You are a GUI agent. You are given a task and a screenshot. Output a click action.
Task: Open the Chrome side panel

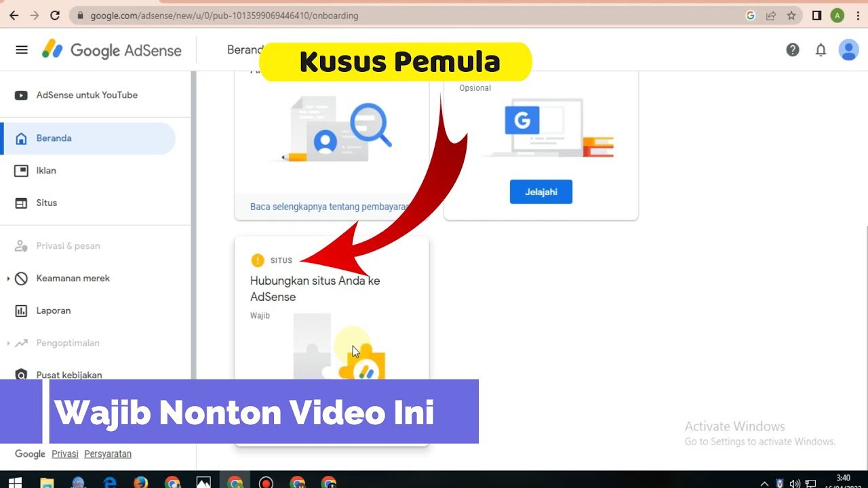point(816,15)
